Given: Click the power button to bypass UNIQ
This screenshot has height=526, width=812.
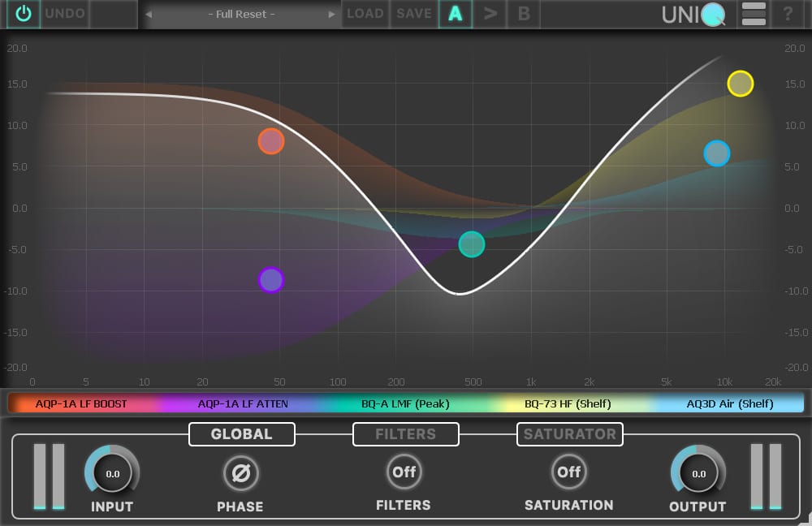Looking at the screenshot, I should pyautogui.click(x=22, y=13).
